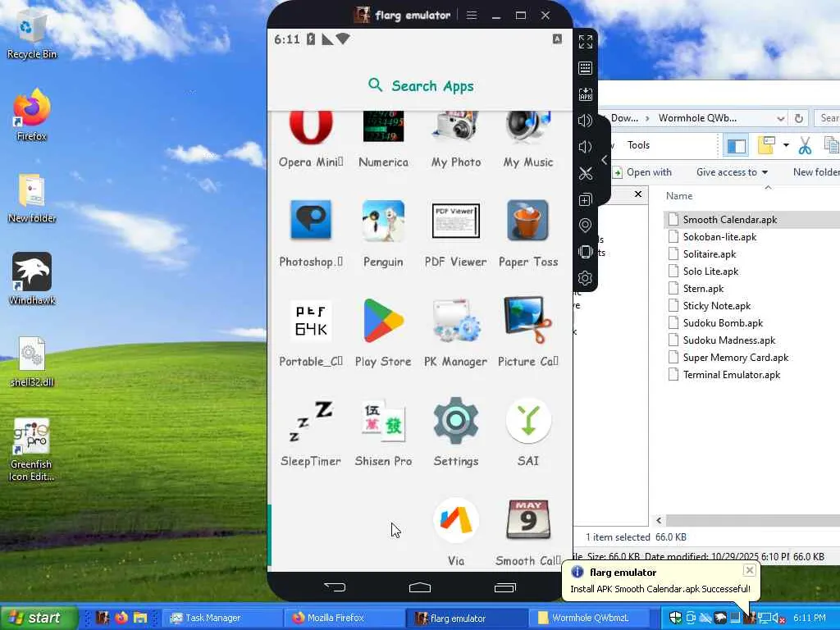Launch the Picture Cal app
Image resolution: width=840 pixels, height=630 pixels.
(x=528, y=321)
